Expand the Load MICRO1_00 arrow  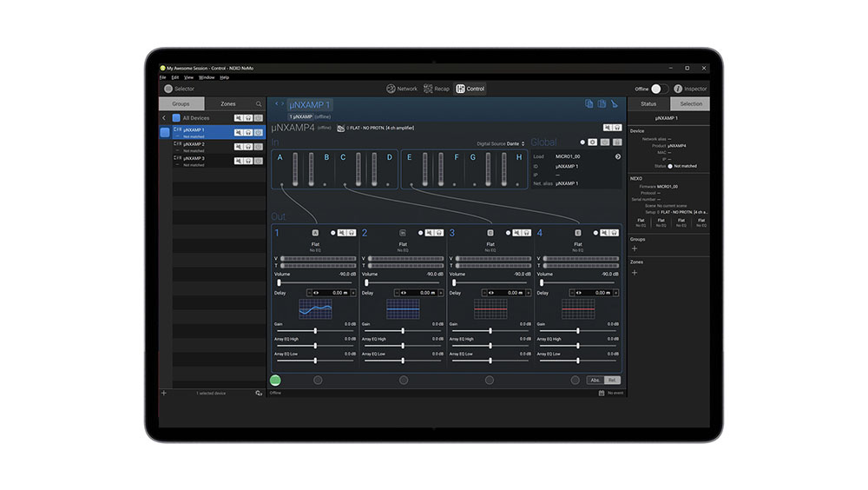[x=618, y=157]
